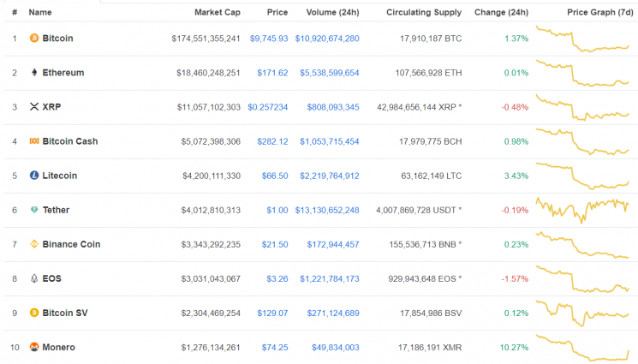Click the Bitcoin Cash logo icon
Image resolution: width=638 pixels, height=364 pixels.
click(34, 140)
